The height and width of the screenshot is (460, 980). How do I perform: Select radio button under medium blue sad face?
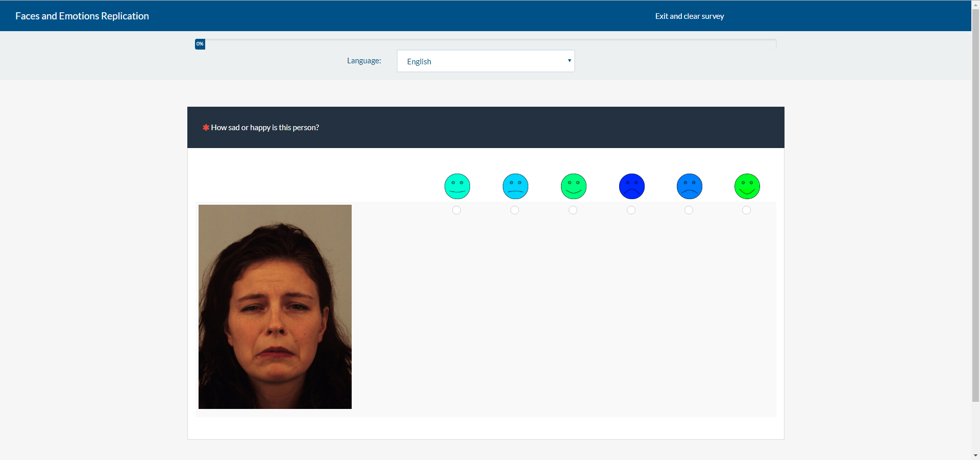click(x=689, y=210)
